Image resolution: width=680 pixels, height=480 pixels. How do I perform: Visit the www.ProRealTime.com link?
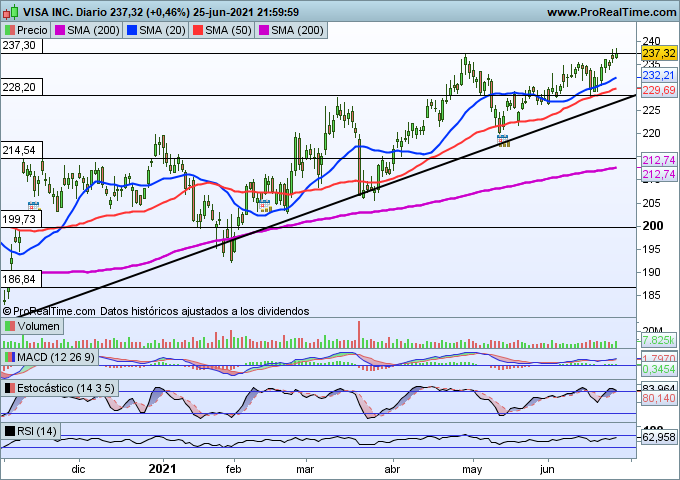click(x=611, y=12)
